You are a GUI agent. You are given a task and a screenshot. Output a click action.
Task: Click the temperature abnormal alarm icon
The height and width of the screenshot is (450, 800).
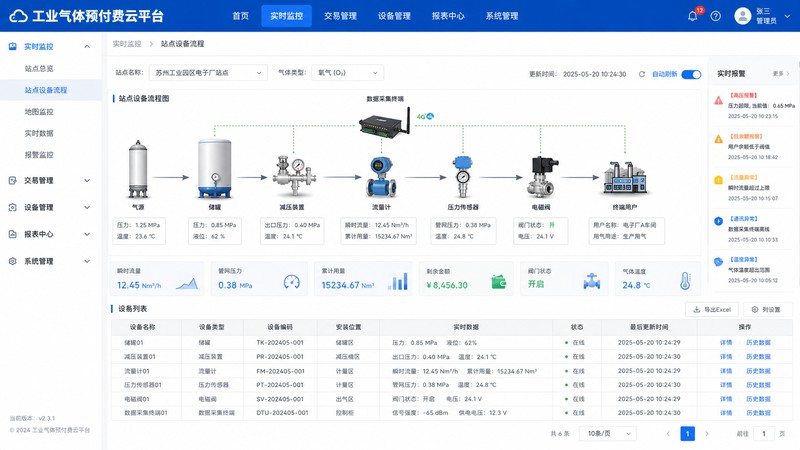[718, 262]
